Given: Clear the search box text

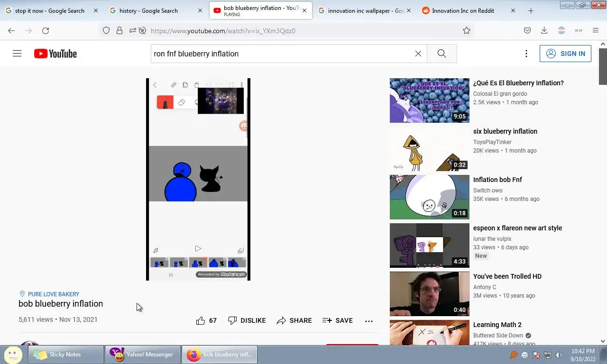Looking at the screenshot, I should (x=418, y=54).
